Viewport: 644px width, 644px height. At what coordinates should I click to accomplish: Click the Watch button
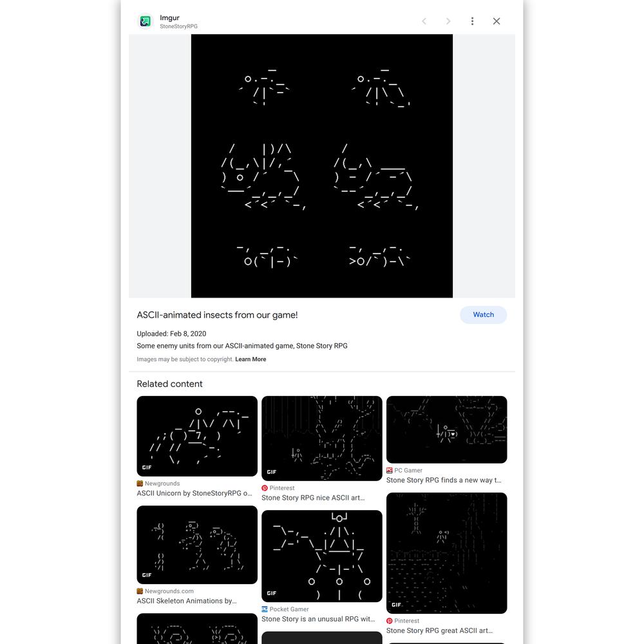coord(484,315)
